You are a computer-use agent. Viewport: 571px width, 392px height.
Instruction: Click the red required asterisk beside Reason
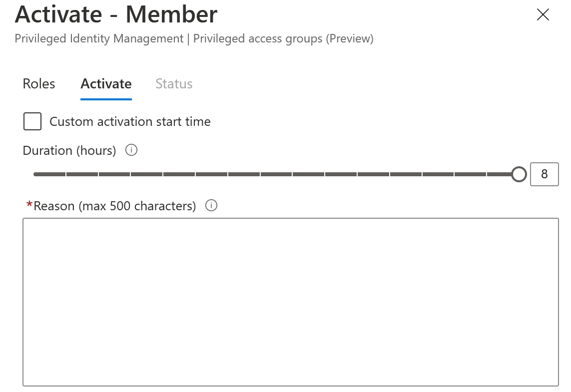coord(29,205)
